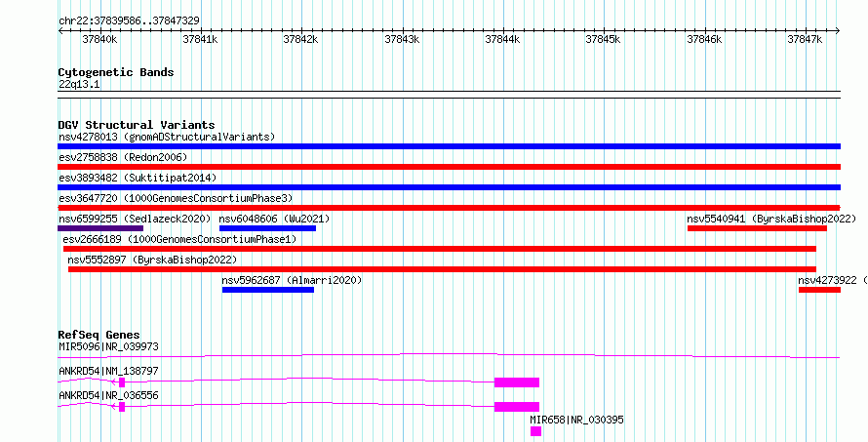This screenshot has width=868, height=442.
Task: Open variant nsv6048606 Wu2021 label
Action: tap(275, 219)
